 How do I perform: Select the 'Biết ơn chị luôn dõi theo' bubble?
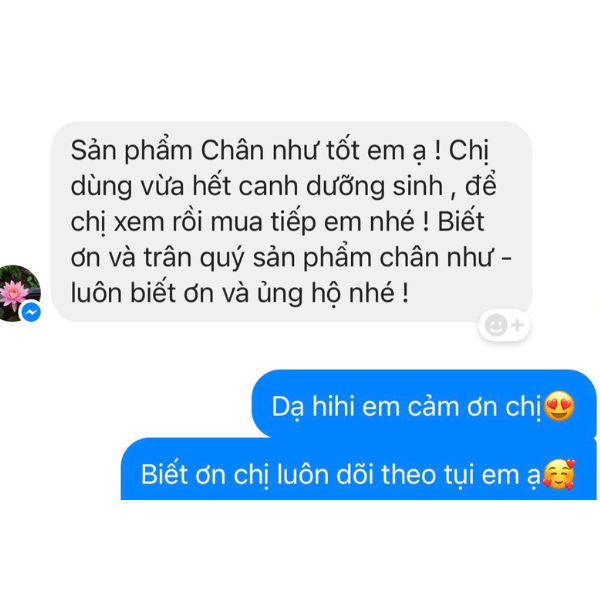[359, 469]
